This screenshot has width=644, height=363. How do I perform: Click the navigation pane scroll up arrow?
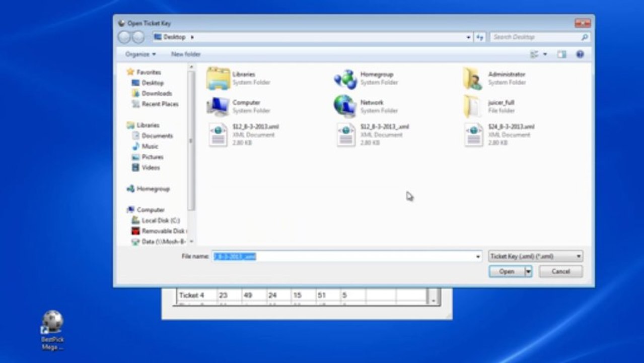point(191,67)
